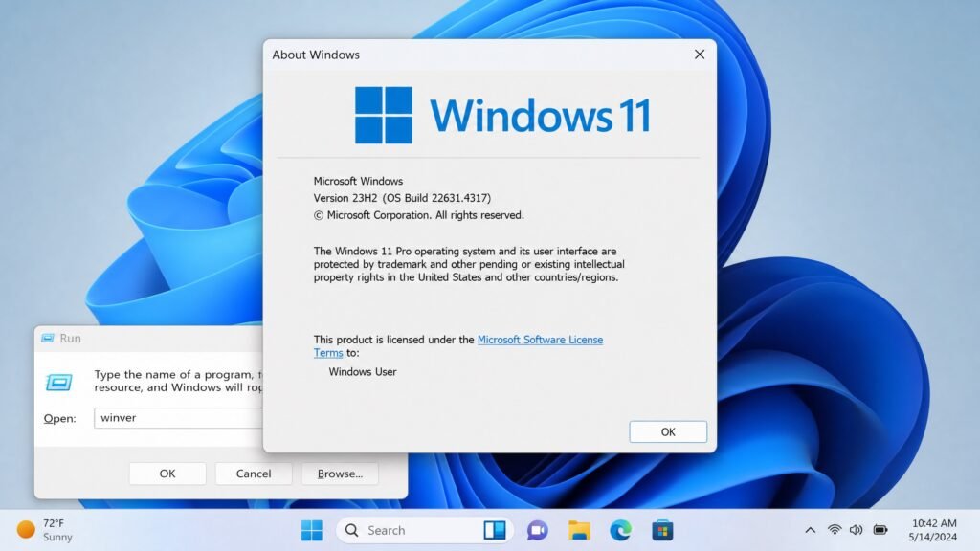
Task: Launch Microsoft Edge from the taskbar
Action: tap(620, 530)
